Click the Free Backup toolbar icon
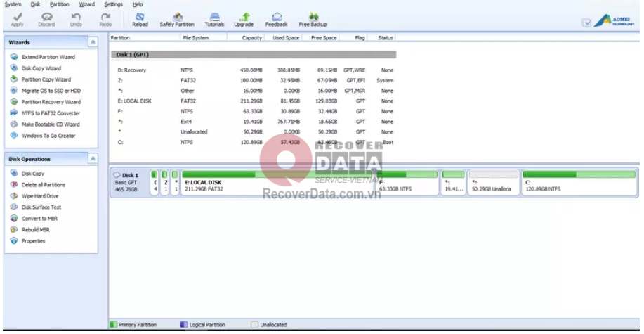644x334 pixels. [x=313, y=20]
